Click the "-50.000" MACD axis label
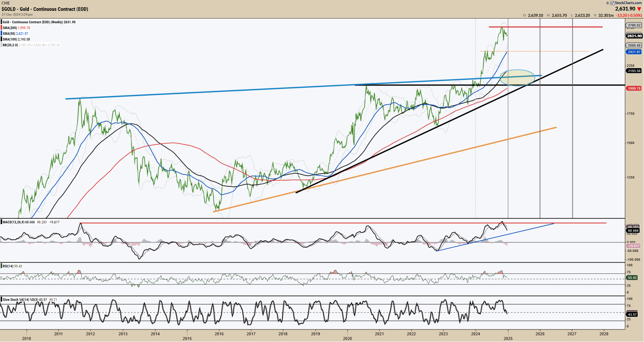 (x=633, y=251)
